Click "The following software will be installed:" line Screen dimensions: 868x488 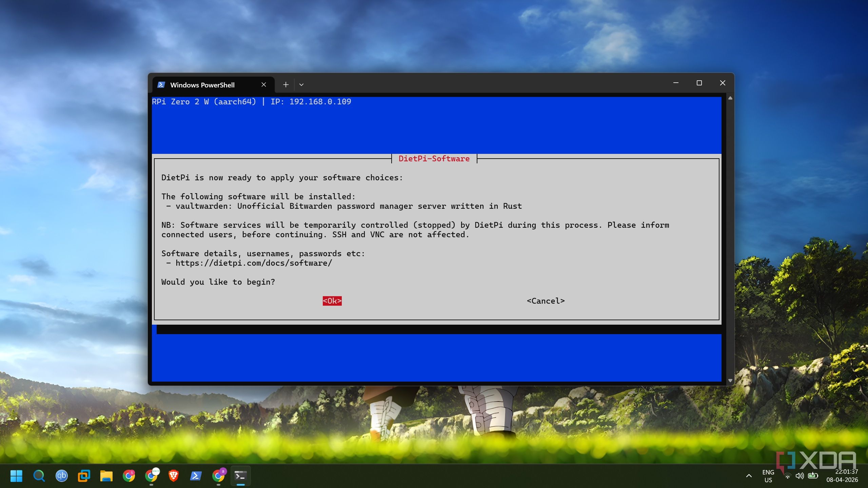point(258,197)
